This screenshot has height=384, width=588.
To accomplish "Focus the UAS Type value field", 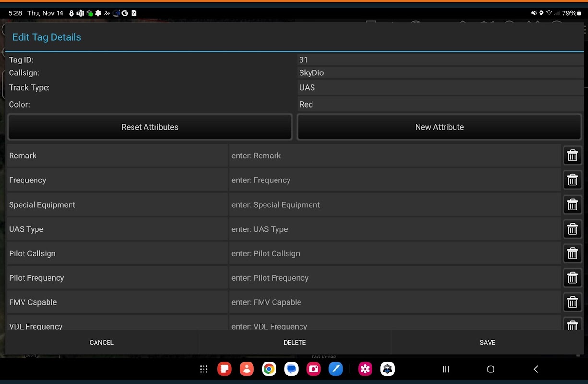I will click(395, 229).
